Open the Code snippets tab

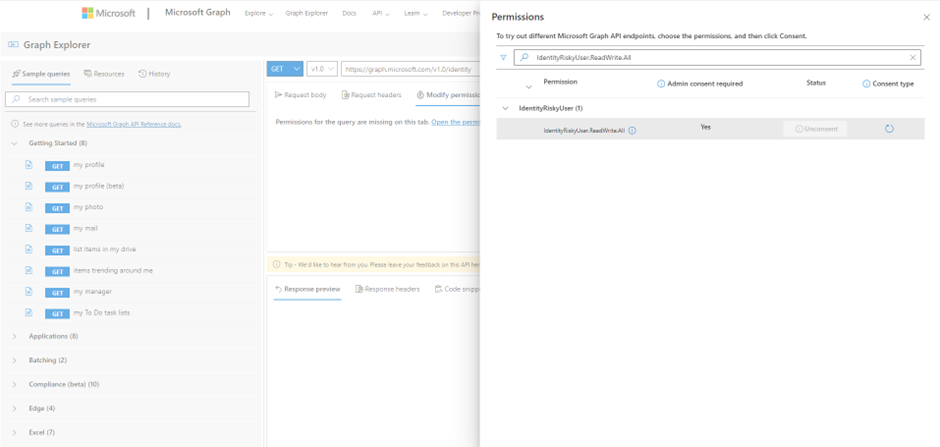457,289
